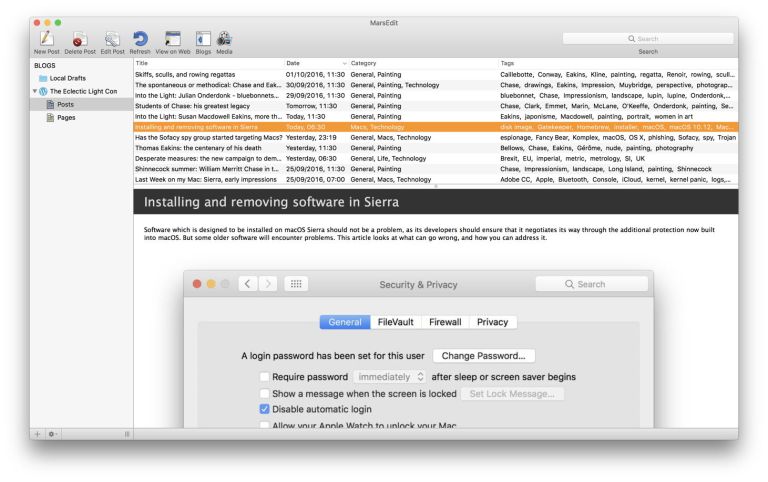
Task: Sort posts by Title column
Action: click(x=209, y=63)
